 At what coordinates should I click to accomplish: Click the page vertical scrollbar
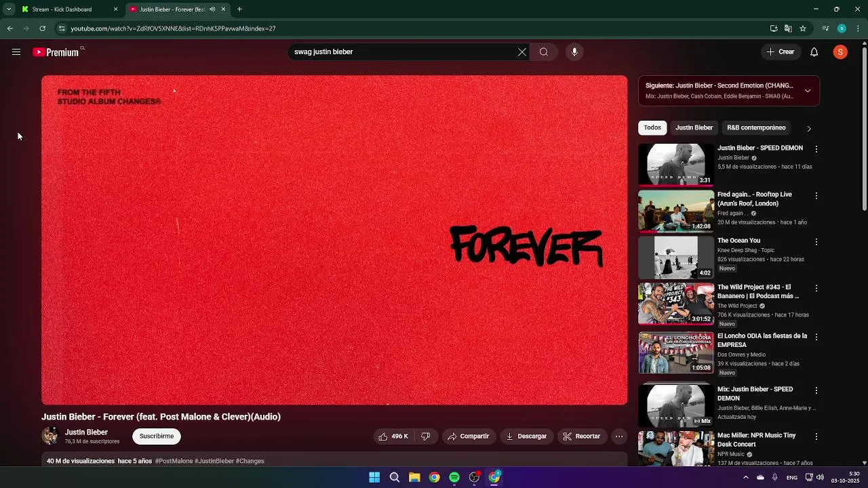pos(864,129)
